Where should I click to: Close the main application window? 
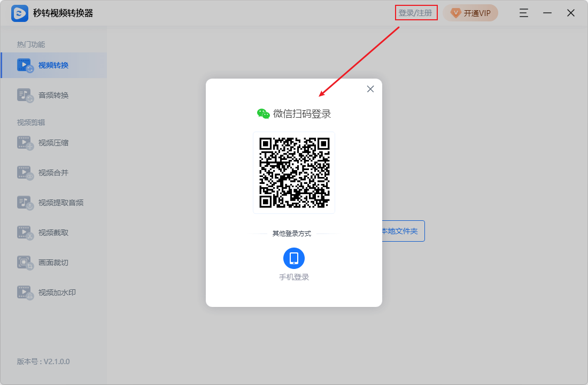pyautogui.click(x=571, y=13)
